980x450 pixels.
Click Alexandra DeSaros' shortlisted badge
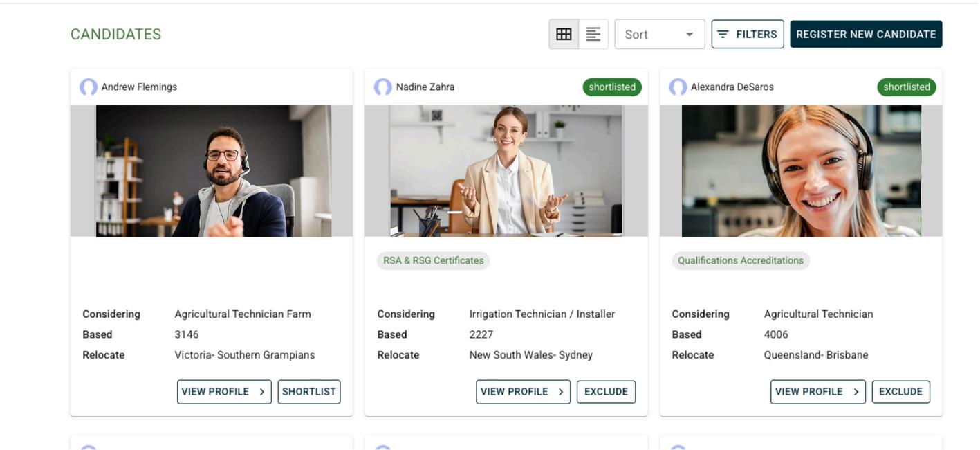point(907,87)
